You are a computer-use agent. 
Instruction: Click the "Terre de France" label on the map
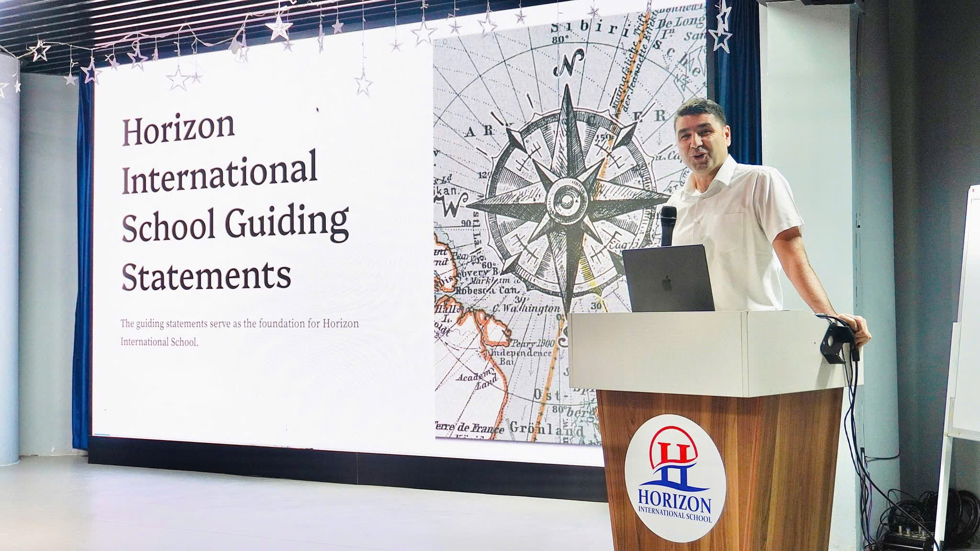coord(469,428)
